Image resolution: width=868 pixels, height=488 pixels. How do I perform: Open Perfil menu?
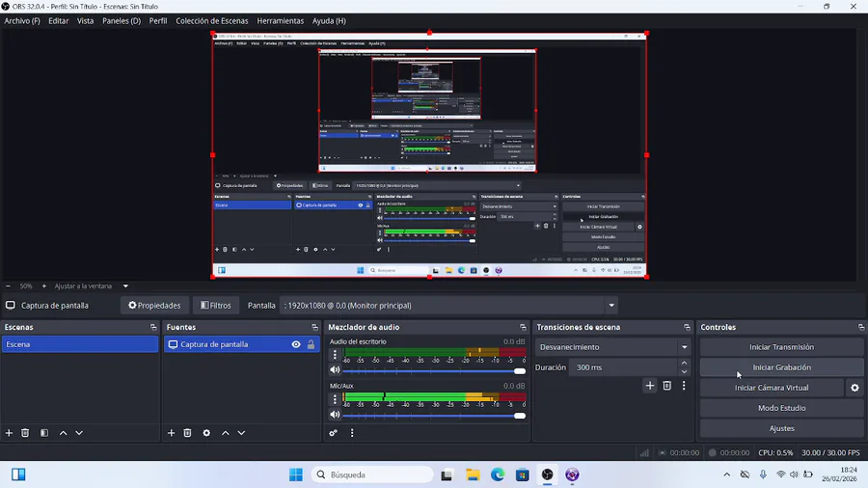pos(158,20)
